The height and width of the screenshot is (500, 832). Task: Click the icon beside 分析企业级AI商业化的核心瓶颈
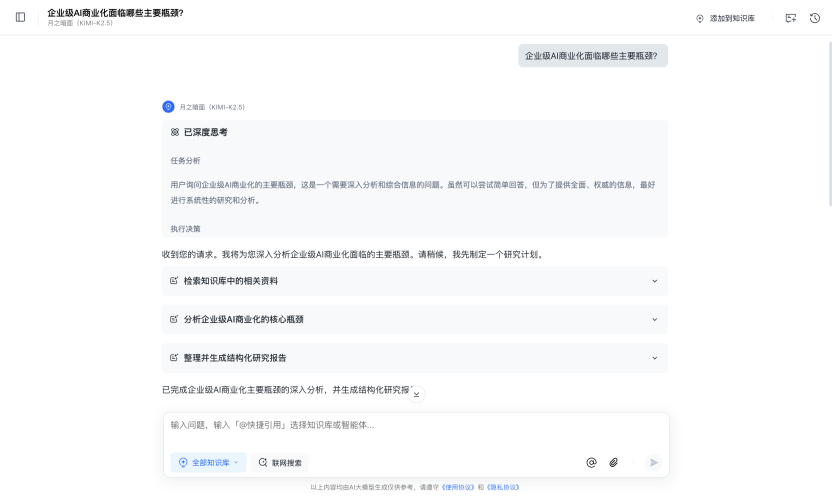(x=174, y=319)
